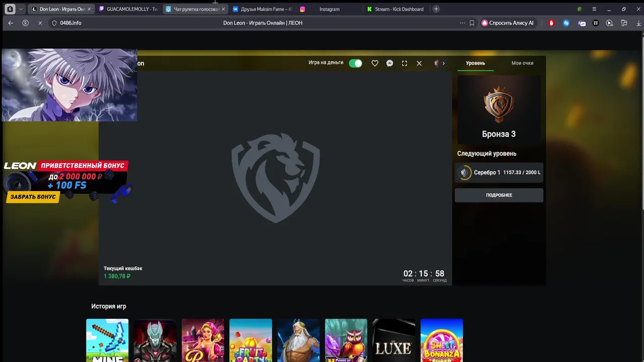Viewport: 644px width, 362px height.
Task: Click the Бронза 3 badge emblem
Action: pos(499,104)
